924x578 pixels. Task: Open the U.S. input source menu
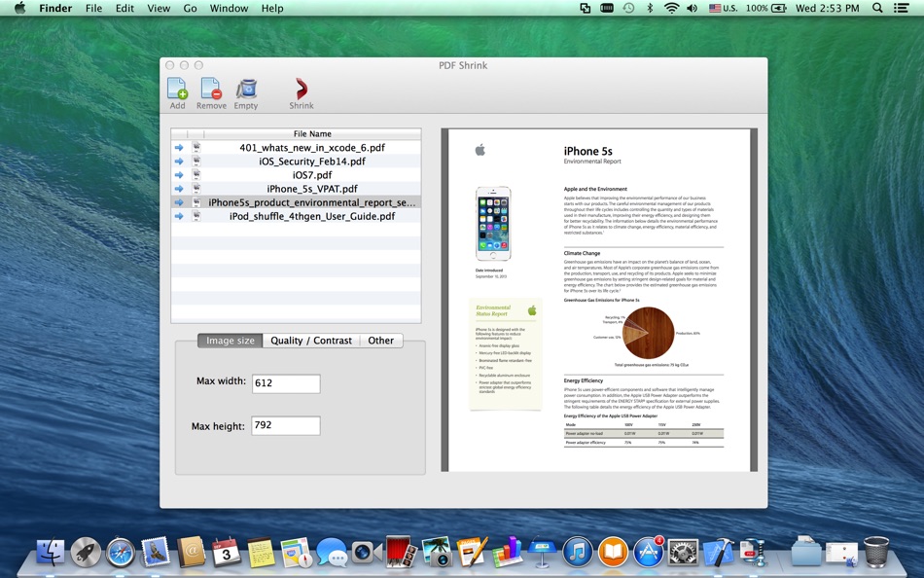click(x=723, y=8)
